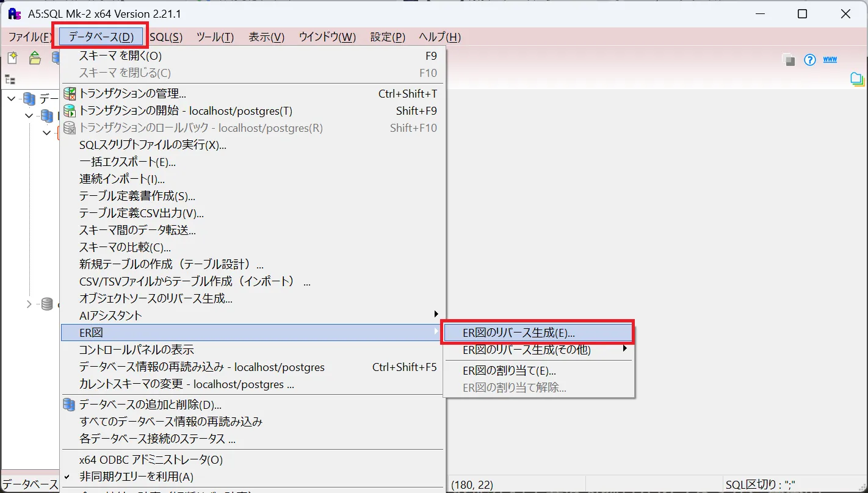Image resolution: width=868 pixels, height=493 pixels.
Task: Open the www website link
Action: click(830, 59)
